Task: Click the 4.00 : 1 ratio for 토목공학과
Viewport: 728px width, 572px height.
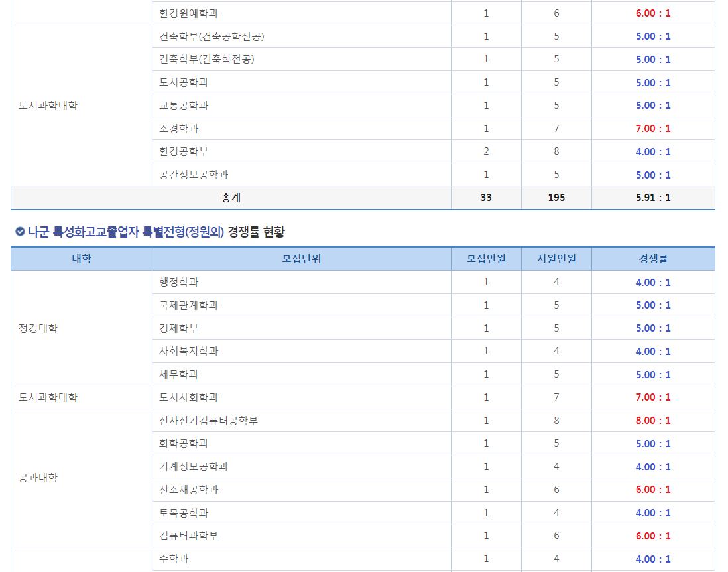Action: [x=653, y=513]
